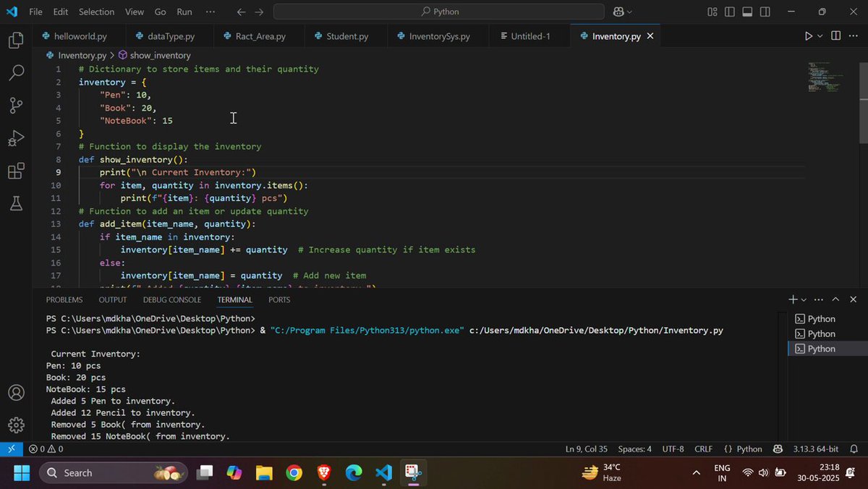Click 3.13.3 64-bit interpreter selector
Viewport: 868px width, 489px height.
point(815,449)
